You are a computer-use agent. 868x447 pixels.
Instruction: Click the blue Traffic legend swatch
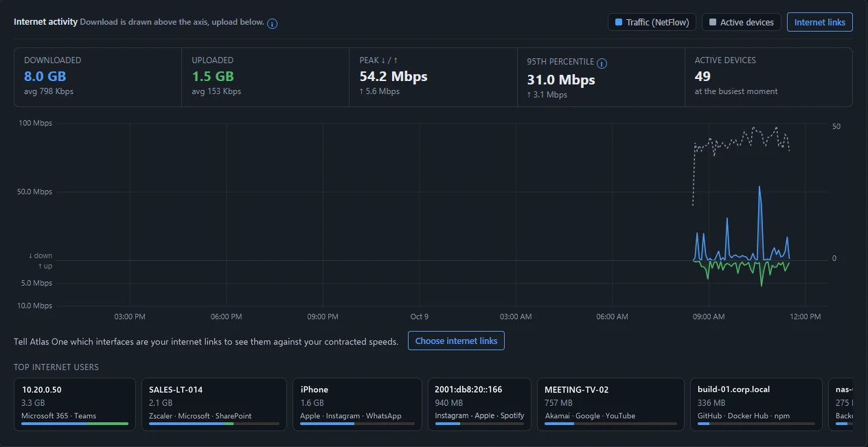tap(619, 22)
